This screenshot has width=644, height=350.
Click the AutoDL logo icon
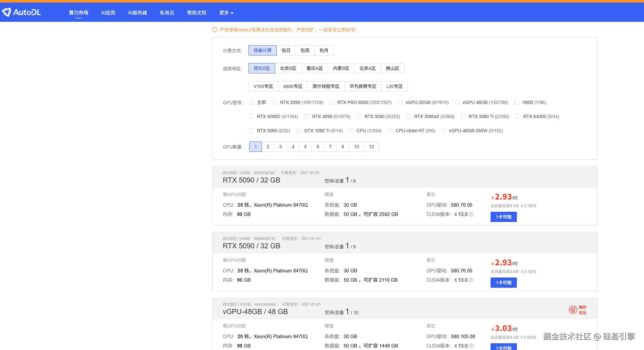7,12
